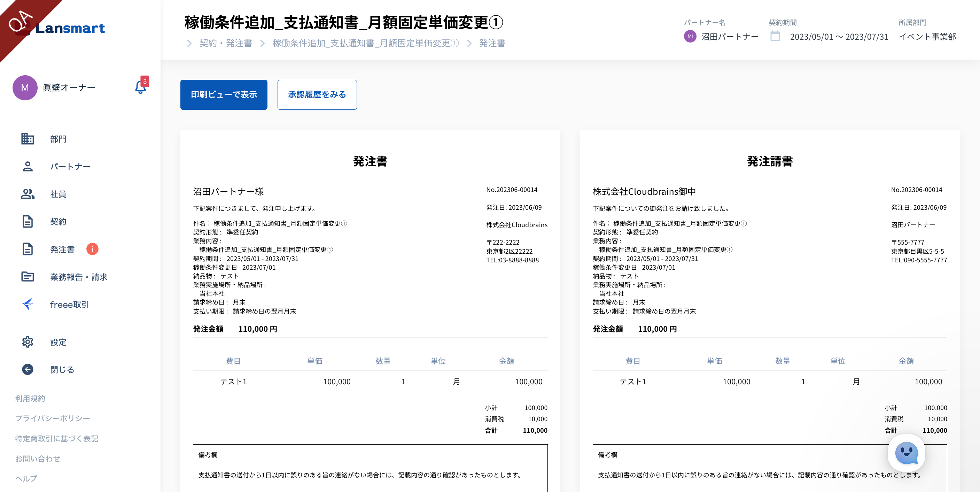Click the 発注書 breadcrumb at the end
This screenshot has height=492, width=980.
pos(492,43)
